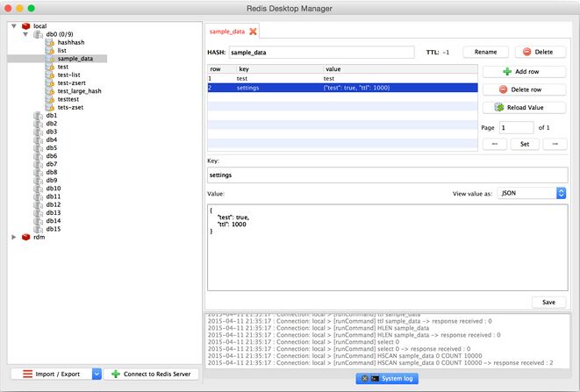Screen dimensions: 580x392
Task: Click the key icon beside test
Action: coord(49,67)
